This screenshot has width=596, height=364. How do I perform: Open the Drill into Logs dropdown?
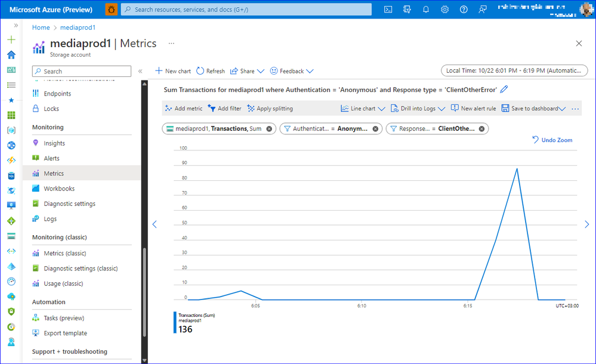[x=418, y=109]
